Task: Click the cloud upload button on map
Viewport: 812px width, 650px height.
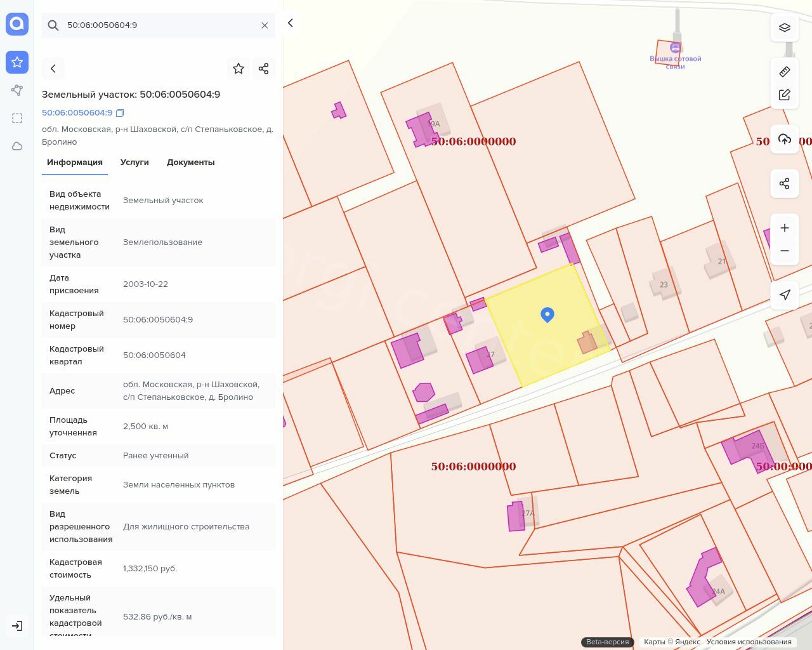Action: coord(784,140)
